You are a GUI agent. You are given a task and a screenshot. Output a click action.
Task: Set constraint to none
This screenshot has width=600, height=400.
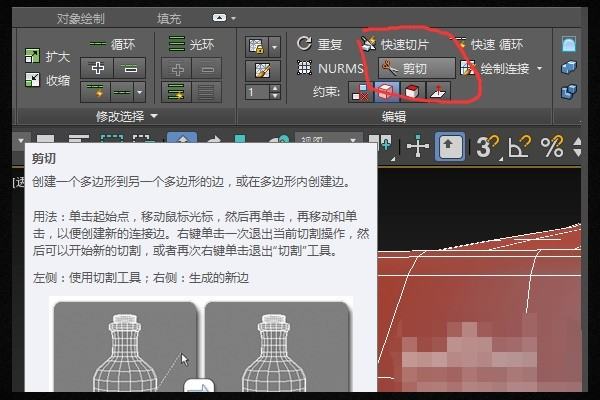pos(361,92)
